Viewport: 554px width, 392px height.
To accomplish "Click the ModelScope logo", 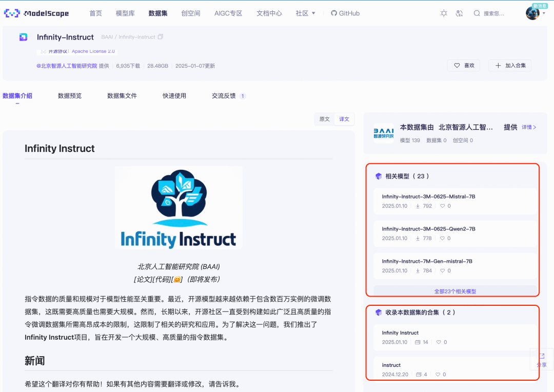I will [x=36, y=13].
